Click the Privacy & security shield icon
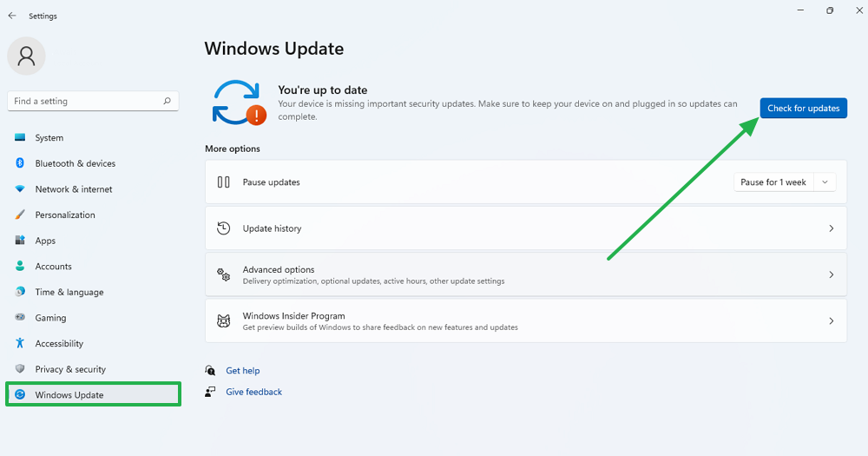 click(20, 368)
